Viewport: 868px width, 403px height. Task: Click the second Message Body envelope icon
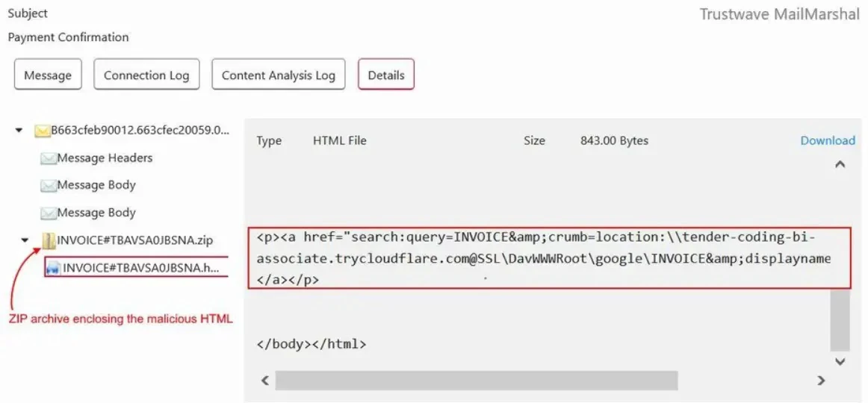(49, 213)
